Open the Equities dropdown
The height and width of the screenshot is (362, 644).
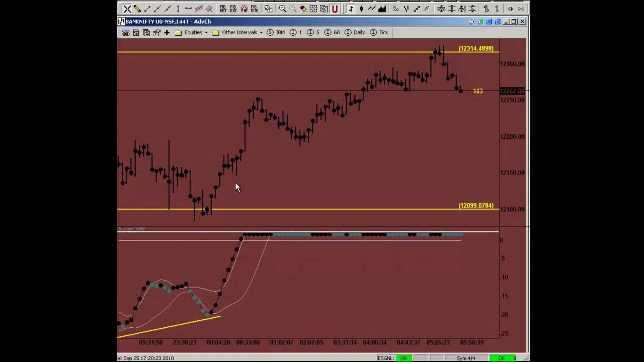pyautogui.click(x=191, y=32)
